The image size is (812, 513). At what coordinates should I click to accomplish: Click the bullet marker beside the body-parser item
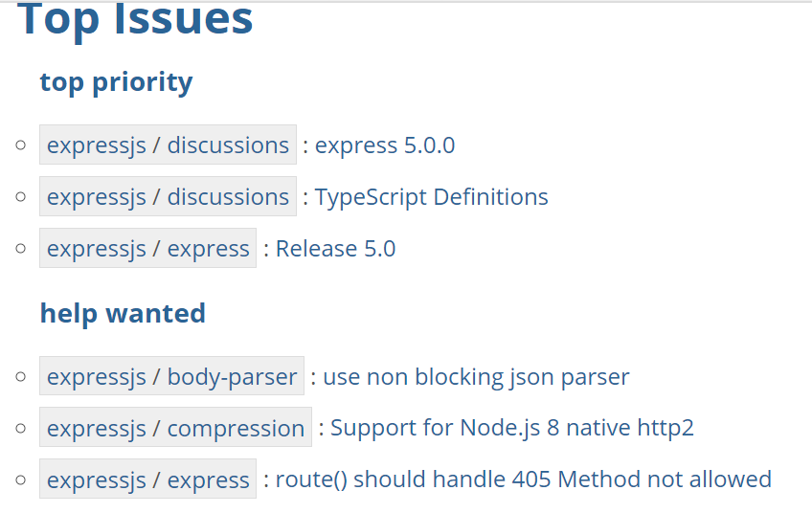point(21,376)
